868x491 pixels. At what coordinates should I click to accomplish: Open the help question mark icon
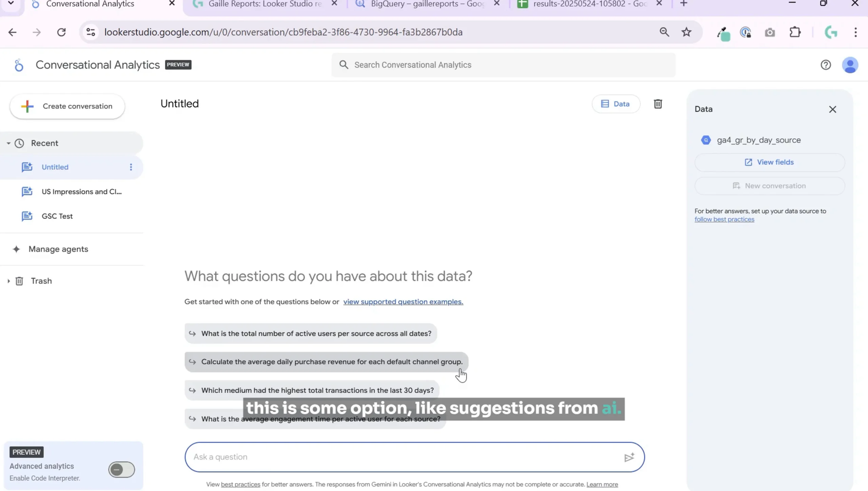pyautogui.click(x=826, y=65)
